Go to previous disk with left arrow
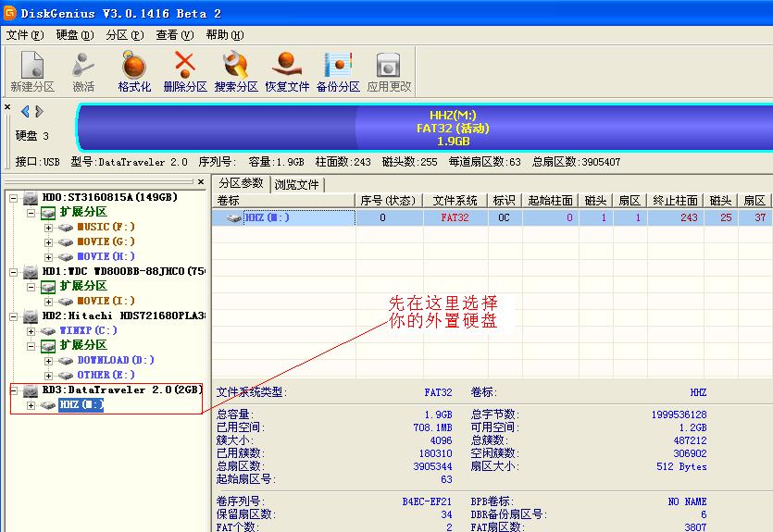The height and width of the screenshot is (532, 773). [x=25, y=111]
